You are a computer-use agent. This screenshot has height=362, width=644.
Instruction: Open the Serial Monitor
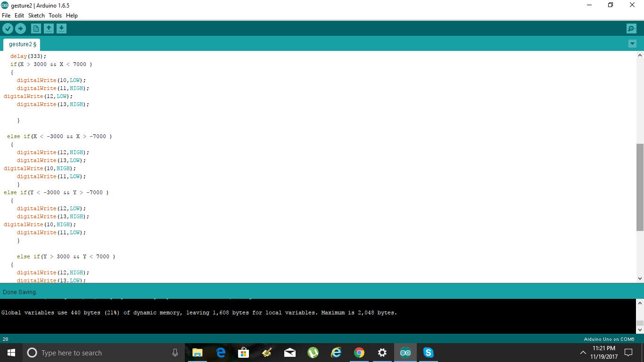tap(631, 28)
